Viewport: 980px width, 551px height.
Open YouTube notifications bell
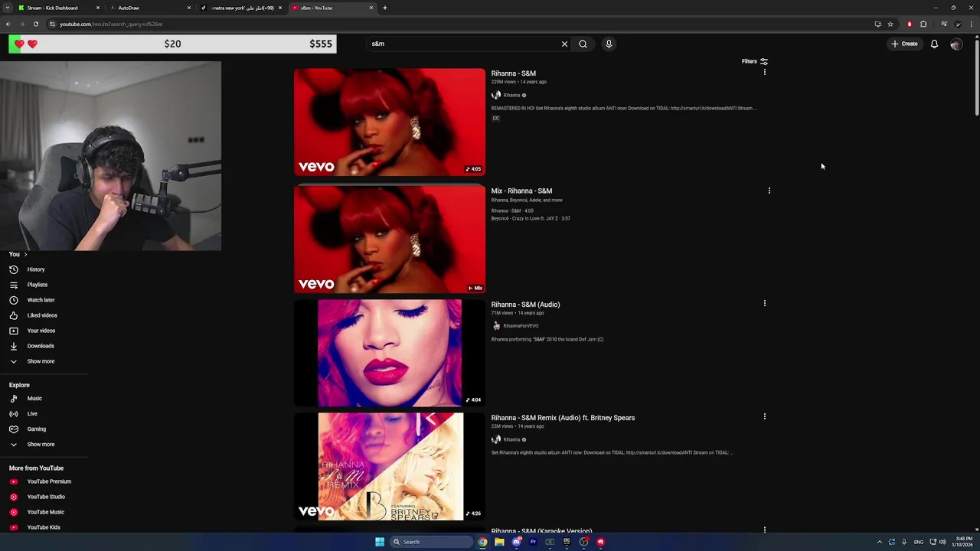click(x=934, y=44)
